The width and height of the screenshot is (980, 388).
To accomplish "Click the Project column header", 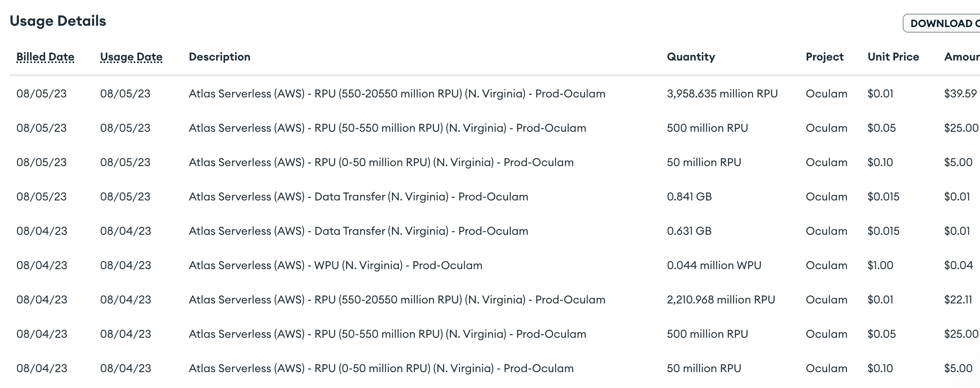I will coord(824,57).
